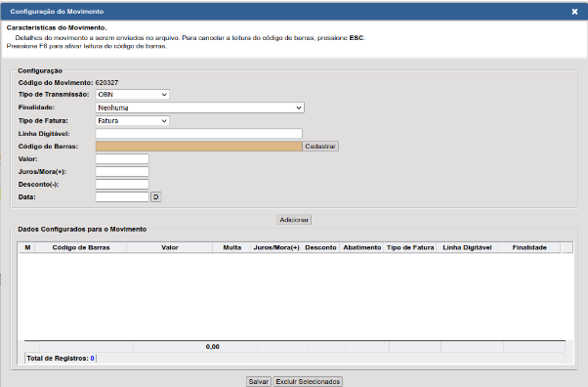Click the Adicionar button

tap(294, 220)
